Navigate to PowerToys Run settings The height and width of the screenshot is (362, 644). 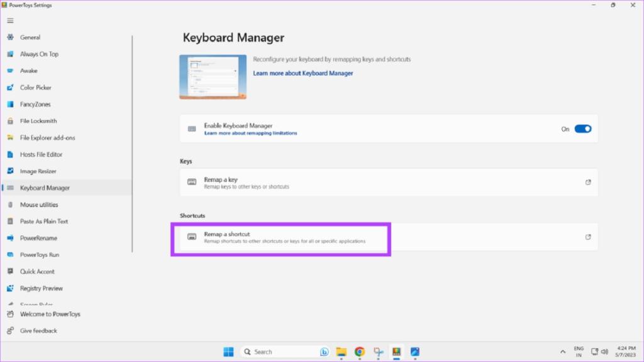[x=67, y=254]
